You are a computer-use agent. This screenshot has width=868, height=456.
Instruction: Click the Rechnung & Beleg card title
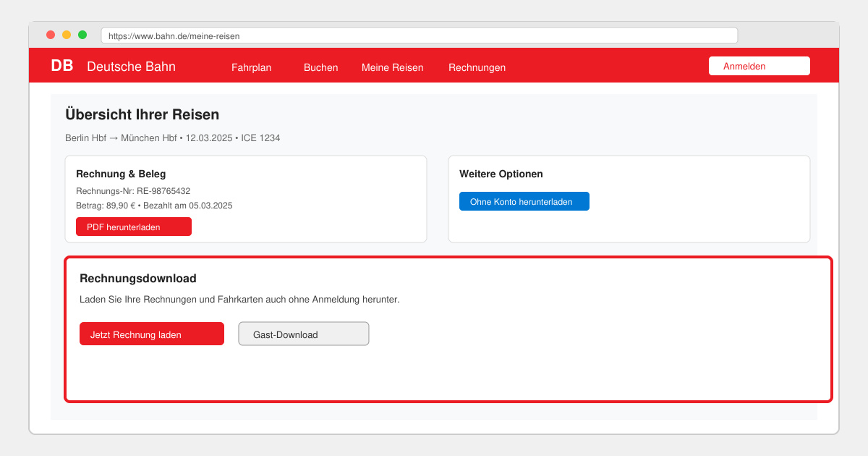tap(121, 174)
